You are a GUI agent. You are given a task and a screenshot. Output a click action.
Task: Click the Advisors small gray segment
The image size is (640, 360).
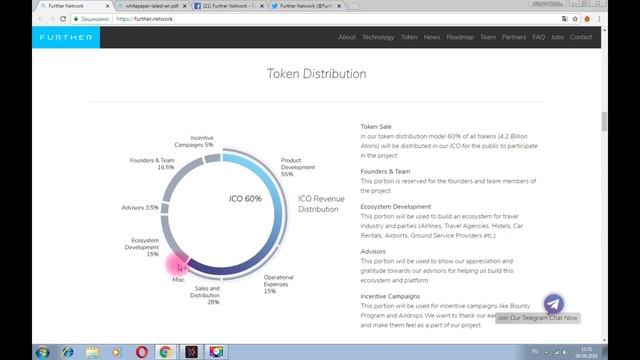[x=165, y=208]
